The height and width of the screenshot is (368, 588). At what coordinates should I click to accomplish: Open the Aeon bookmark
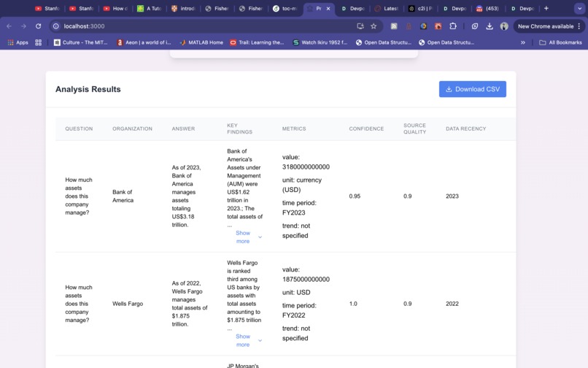(x=144, y=42)
